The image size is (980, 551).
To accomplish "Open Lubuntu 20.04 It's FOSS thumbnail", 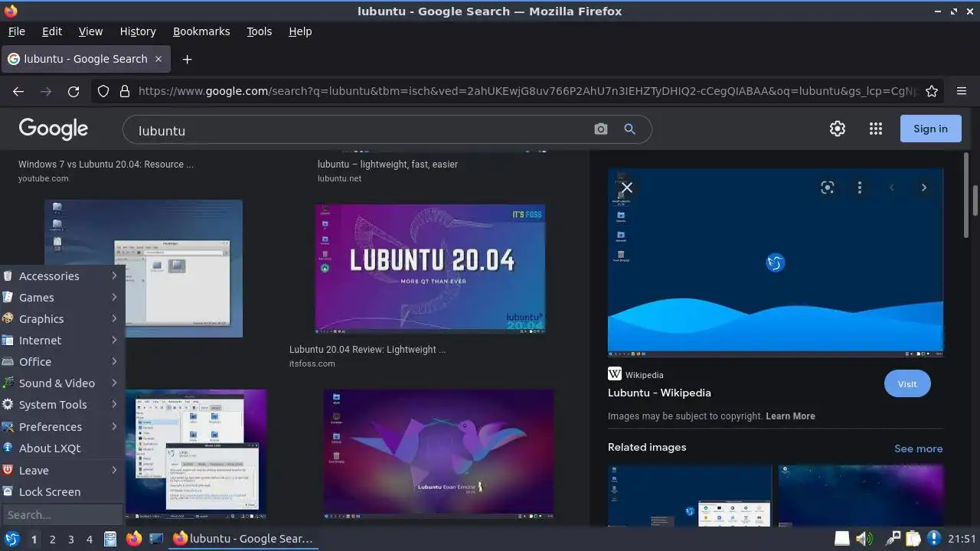I will point(430,268).
